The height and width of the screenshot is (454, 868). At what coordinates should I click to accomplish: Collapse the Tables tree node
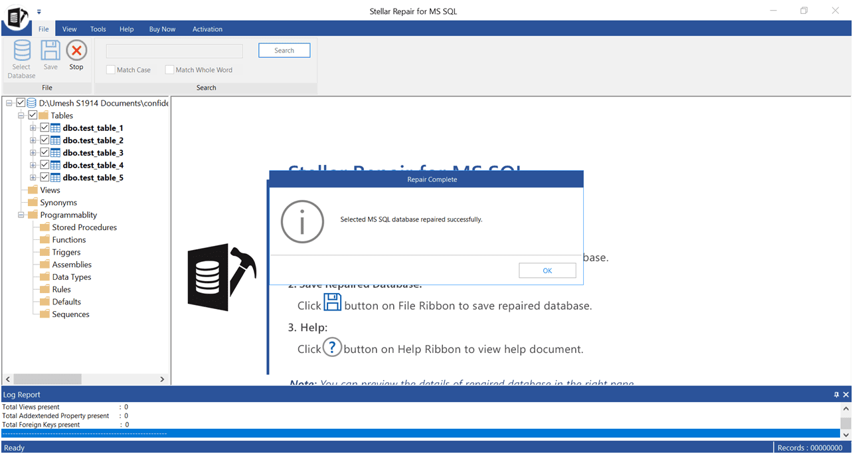click(x=21, y=115)
